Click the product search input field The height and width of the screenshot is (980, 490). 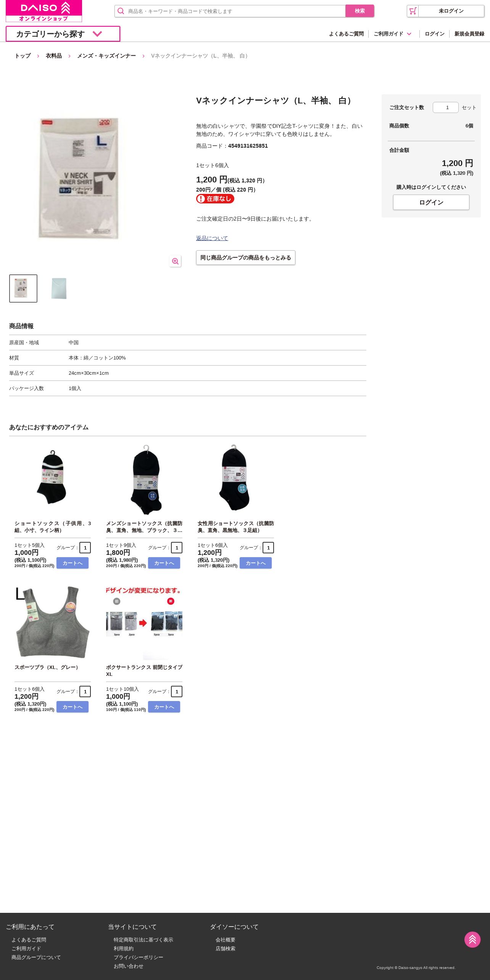(236, 11)
